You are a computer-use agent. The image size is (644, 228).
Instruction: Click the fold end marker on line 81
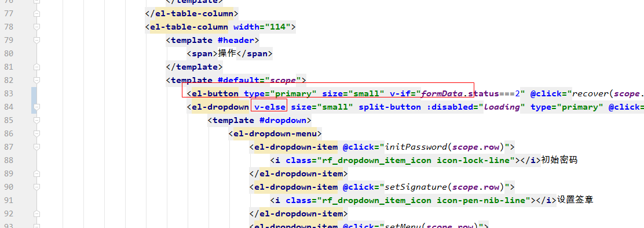pyautogui.click(x=37, y=67)
